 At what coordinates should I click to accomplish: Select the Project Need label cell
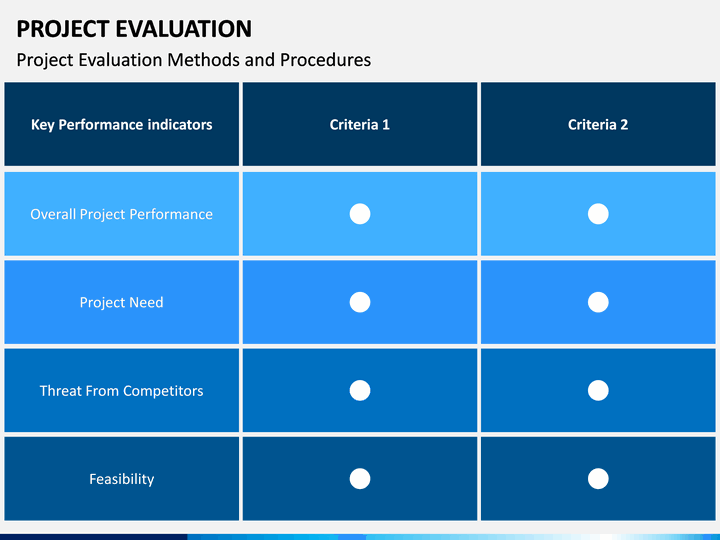point(122,302)
